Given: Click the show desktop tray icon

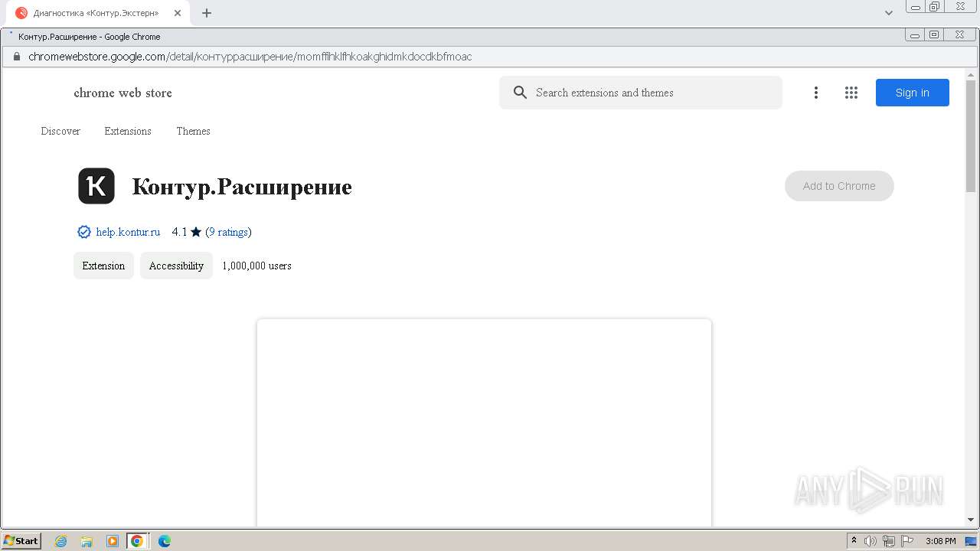Looking at the screenshot, I should point(971,541).
